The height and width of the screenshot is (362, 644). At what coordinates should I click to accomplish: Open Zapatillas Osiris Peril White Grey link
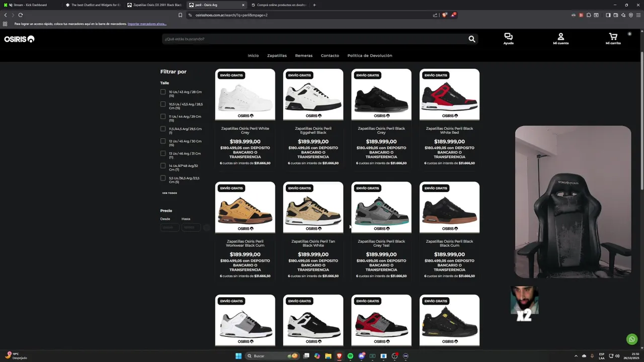(x=245, y=130)
